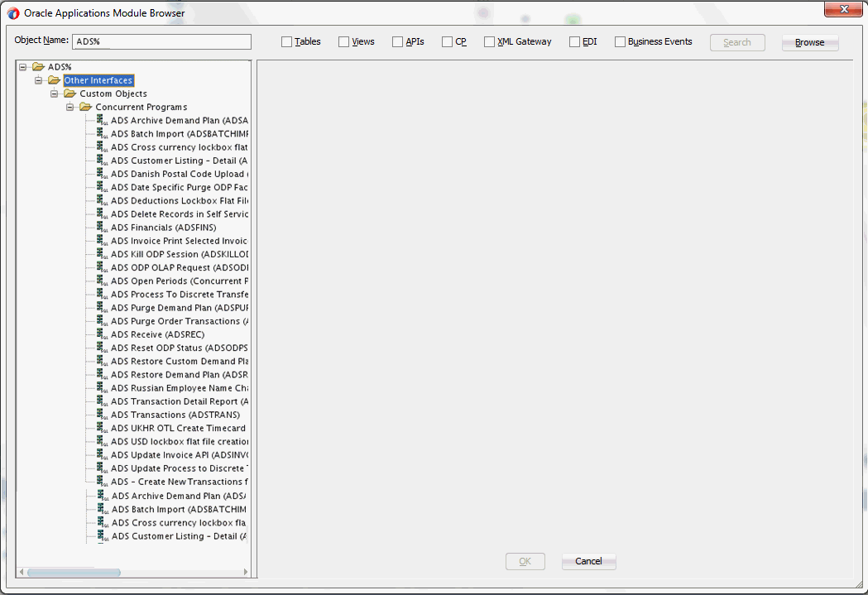Click the icon beside ADS Date Specific Purge ODP
The width and height of the screenshot is (868, 595).
pyautogui.click(x=103, y=187)
